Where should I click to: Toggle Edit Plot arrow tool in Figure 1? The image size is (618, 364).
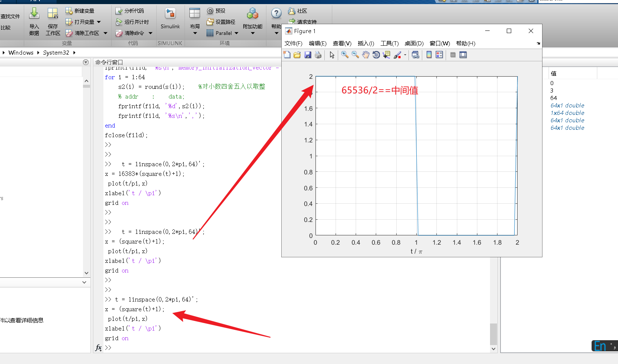pos(332,55)
